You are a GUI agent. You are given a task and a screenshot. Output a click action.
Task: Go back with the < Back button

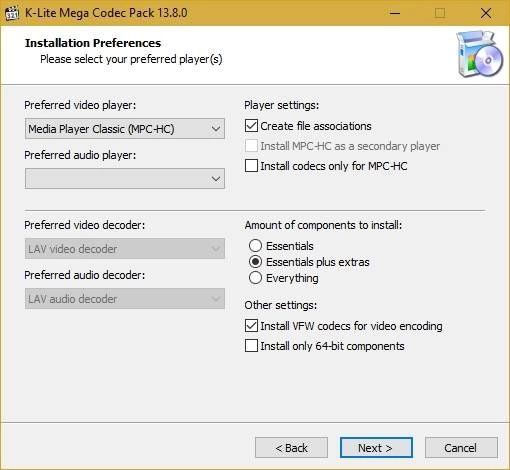(x=291, y=448)
